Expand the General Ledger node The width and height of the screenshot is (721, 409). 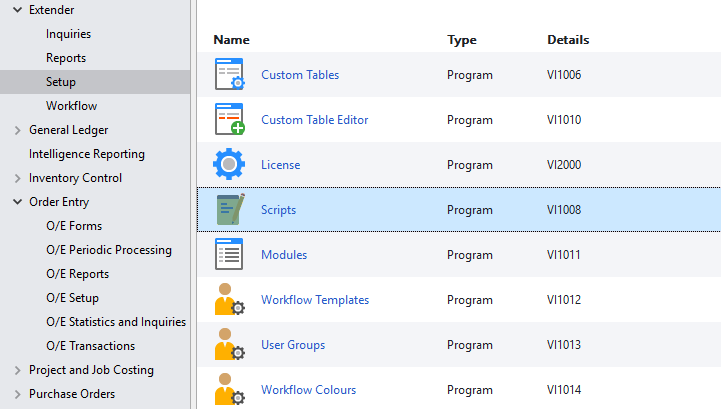click(x=17, y=130)
